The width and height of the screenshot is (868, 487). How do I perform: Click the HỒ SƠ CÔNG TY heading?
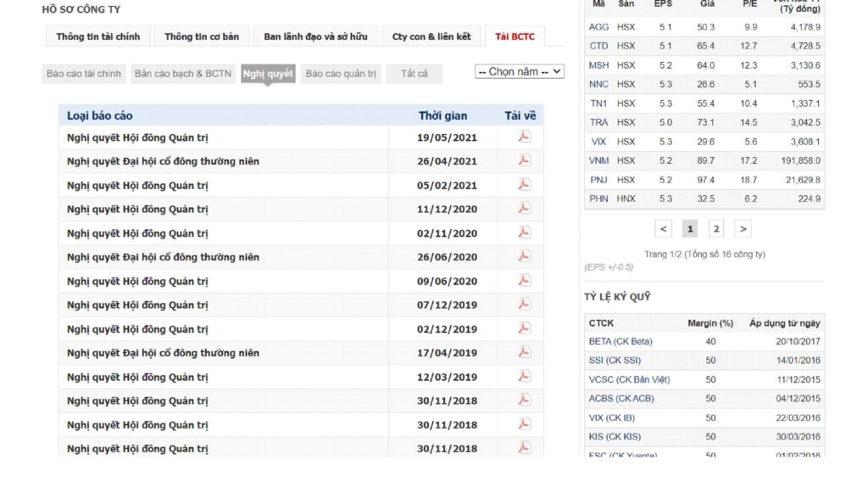[81, 9]
